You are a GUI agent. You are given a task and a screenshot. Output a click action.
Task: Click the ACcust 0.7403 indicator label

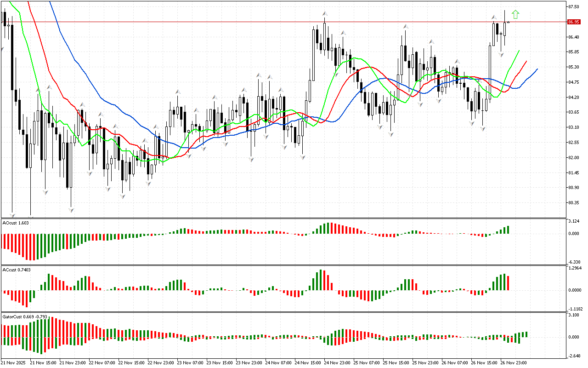17,270
